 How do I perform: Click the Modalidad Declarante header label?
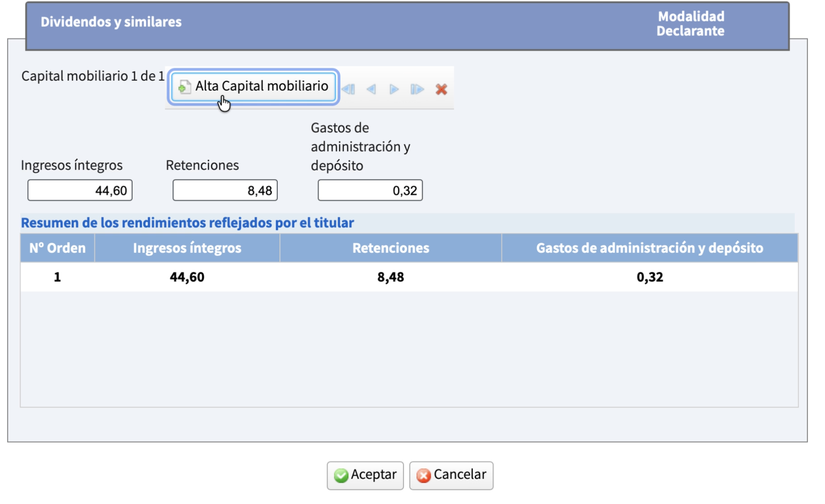tap(691, 23)
